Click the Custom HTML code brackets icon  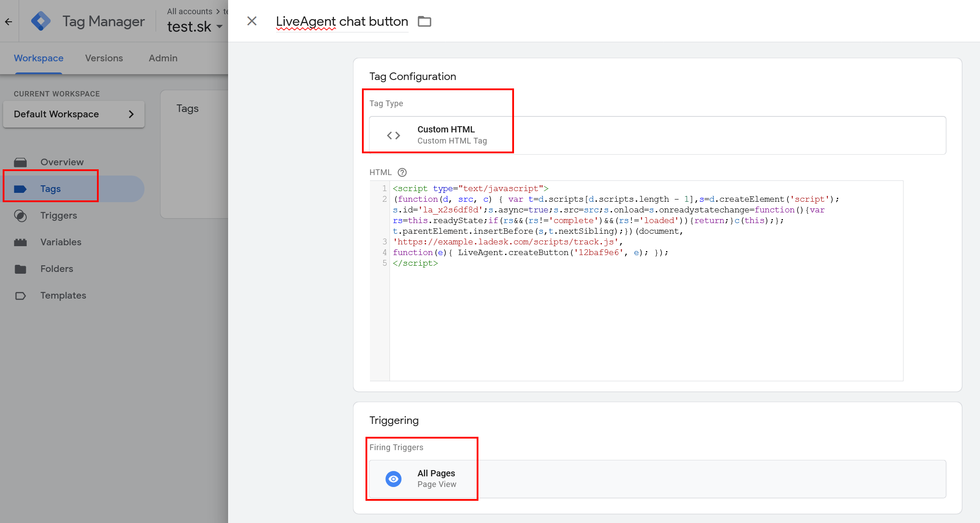pos(394,135)
